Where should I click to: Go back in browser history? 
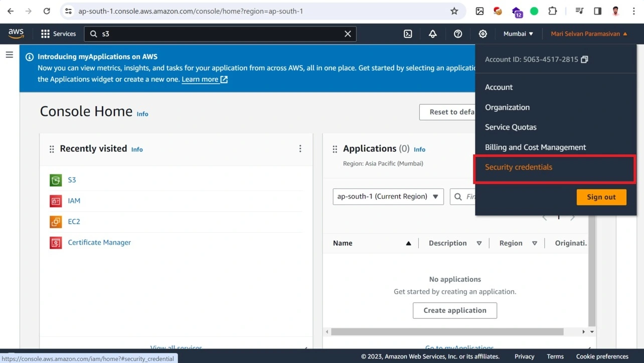click(x=11, y=11)
